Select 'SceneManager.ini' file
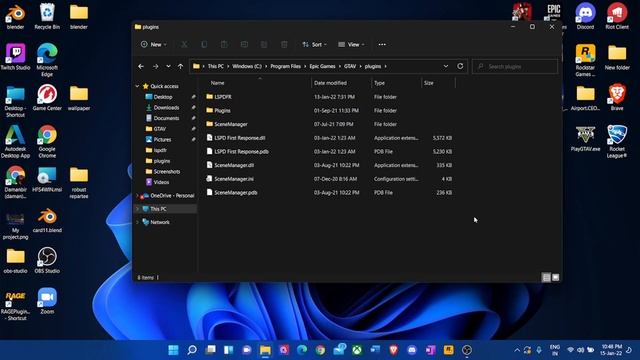Viewport: 640px width, 360px height. tap(234, 179)
